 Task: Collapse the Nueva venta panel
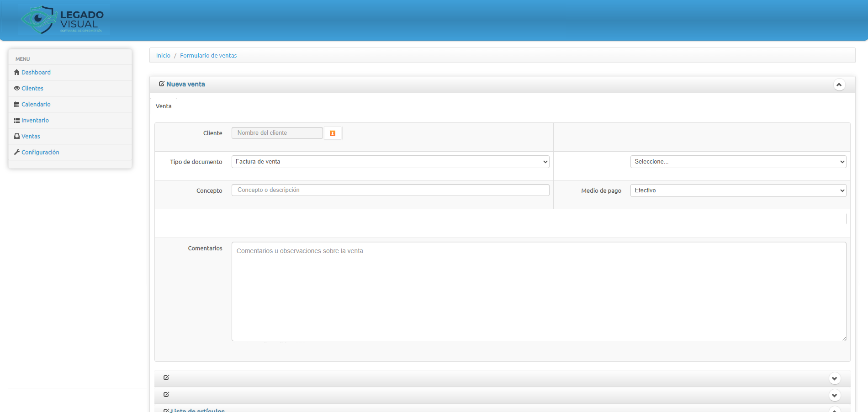point(839,85)
